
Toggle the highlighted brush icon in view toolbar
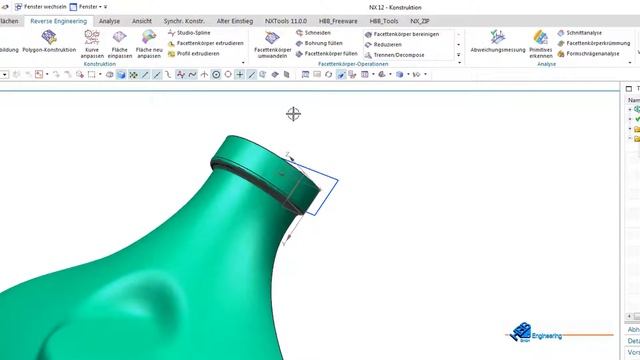pos(341,74)
